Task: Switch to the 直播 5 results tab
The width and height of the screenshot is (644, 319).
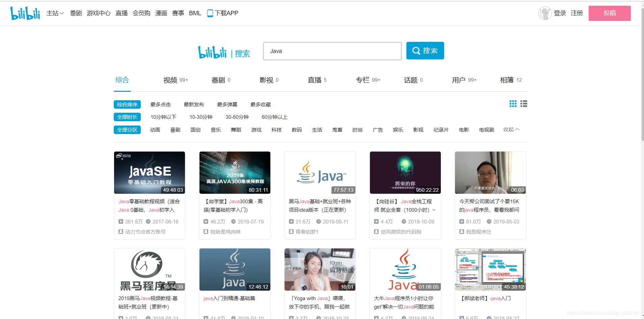Action: click(x=317, y=80)
